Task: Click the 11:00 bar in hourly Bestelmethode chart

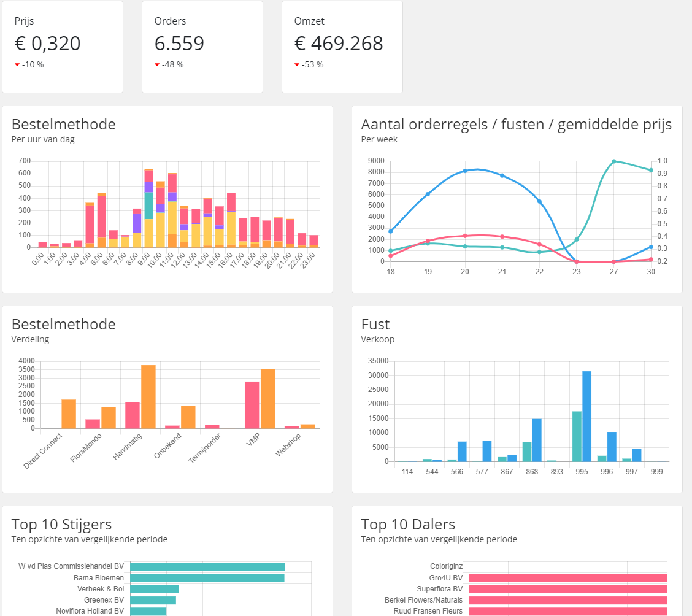Action: pos(172,210)
